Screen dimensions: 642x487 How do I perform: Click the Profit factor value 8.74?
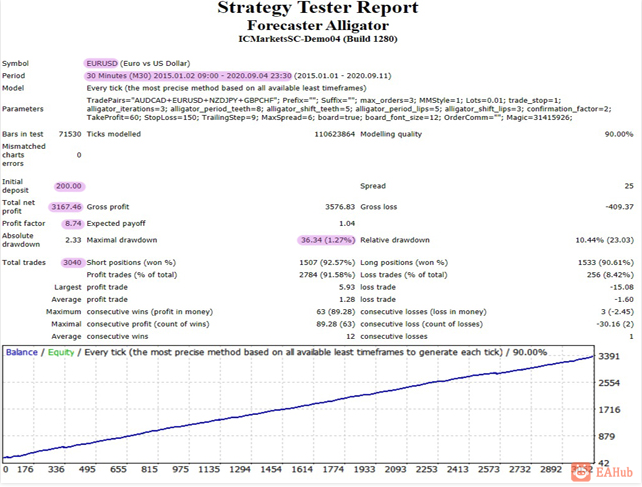73,224
